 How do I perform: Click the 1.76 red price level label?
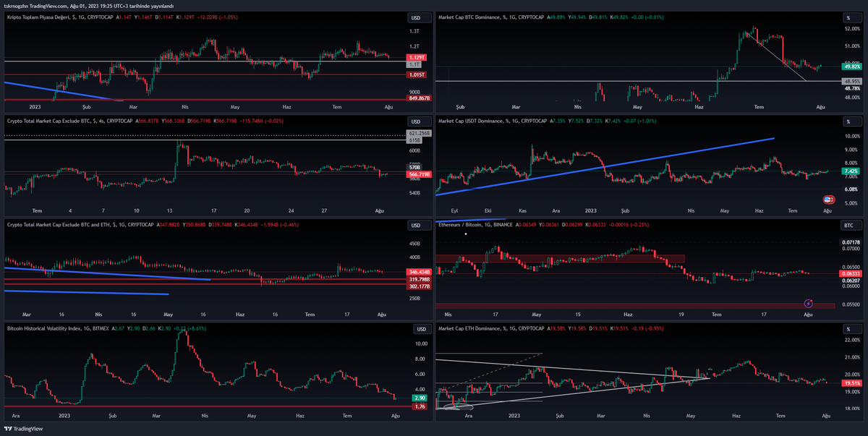point(420,406)
